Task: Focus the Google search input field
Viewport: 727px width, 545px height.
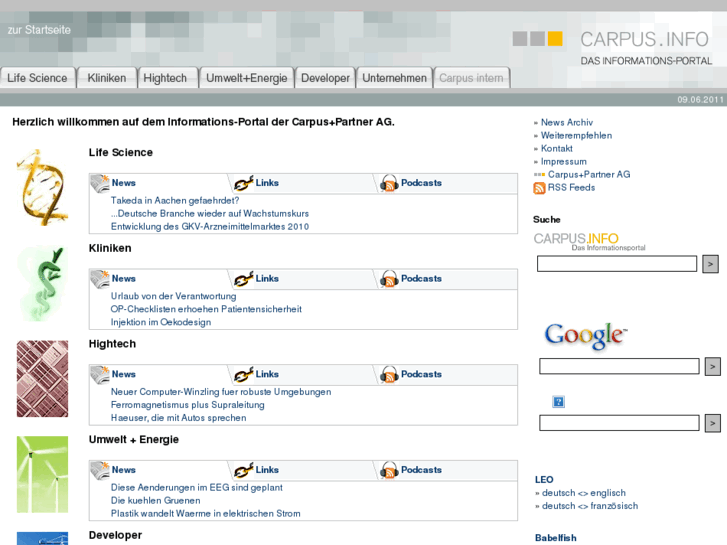Action: point(619,366)
